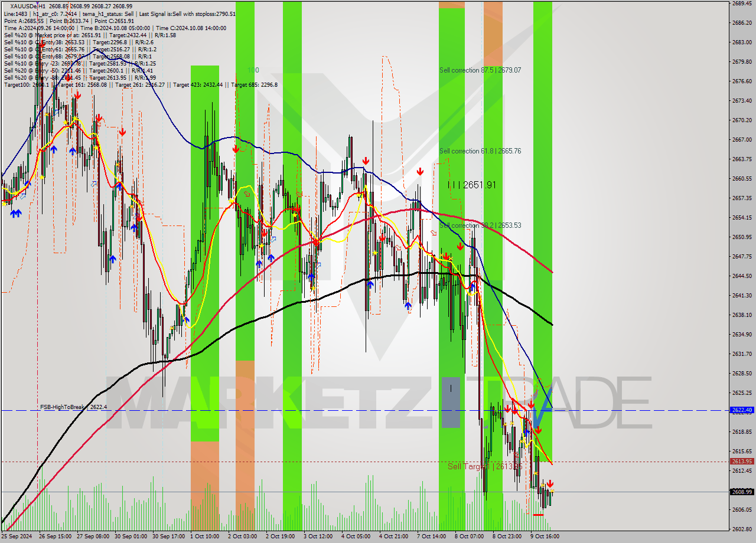Select the 2689.45 price axis value
The height and width of the screenshot is (543, 756).
click(x=742, y=3)
